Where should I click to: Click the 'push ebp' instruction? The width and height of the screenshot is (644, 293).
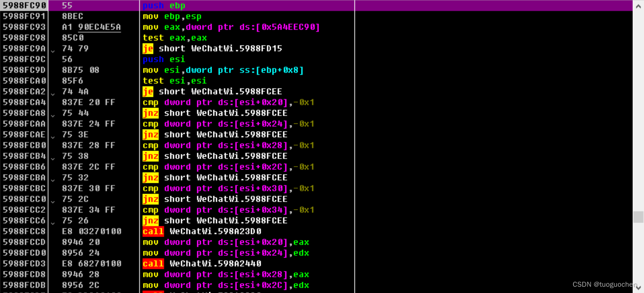164,5
